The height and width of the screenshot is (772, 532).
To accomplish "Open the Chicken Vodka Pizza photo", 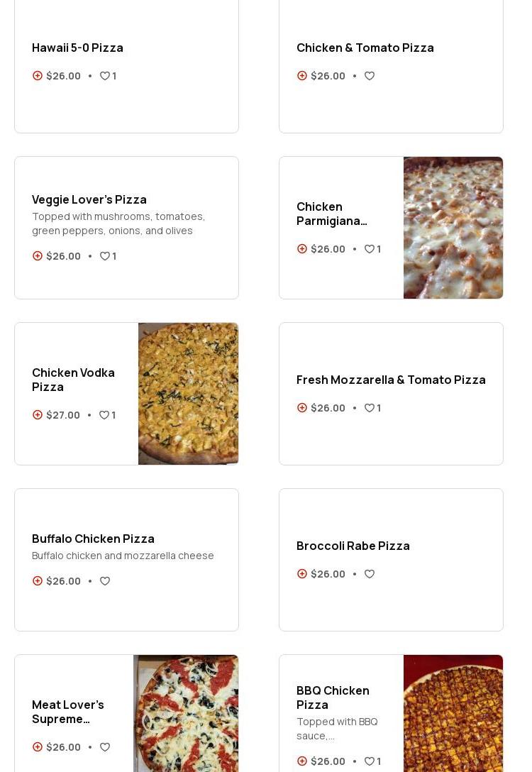I will pyautogui.click(x=188, y=394).
